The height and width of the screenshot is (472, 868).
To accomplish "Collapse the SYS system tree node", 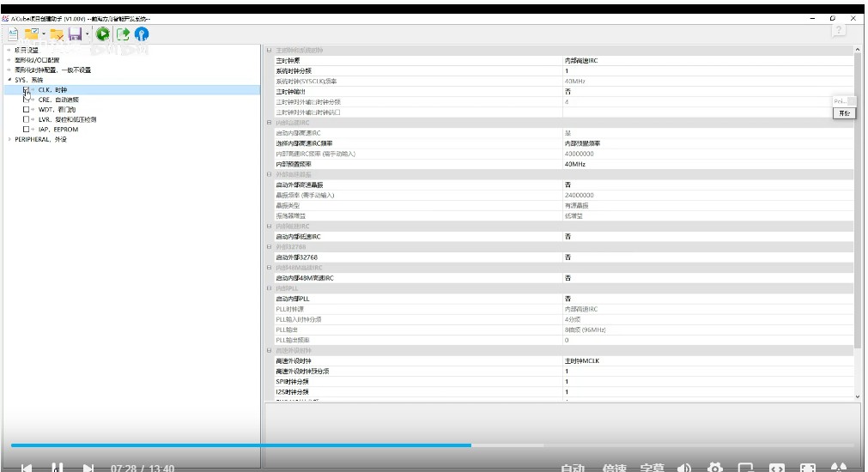I will [9, 80].
